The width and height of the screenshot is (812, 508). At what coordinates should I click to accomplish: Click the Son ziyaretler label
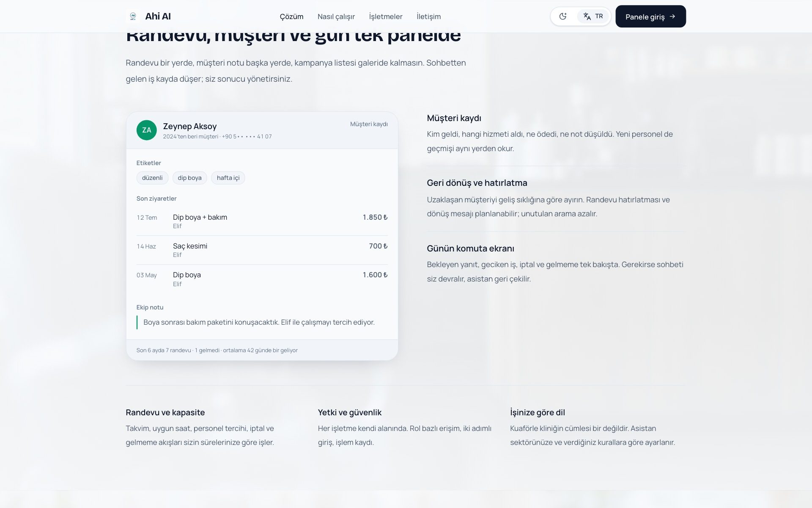(x=156, y=199)
